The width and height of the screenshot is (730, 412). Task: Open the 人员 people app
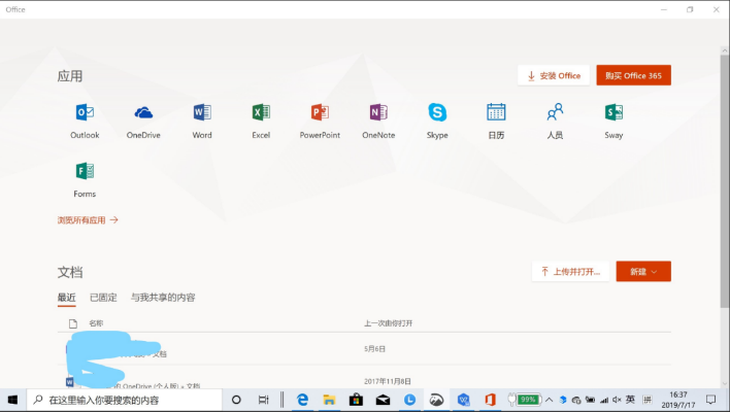(555, 113)
